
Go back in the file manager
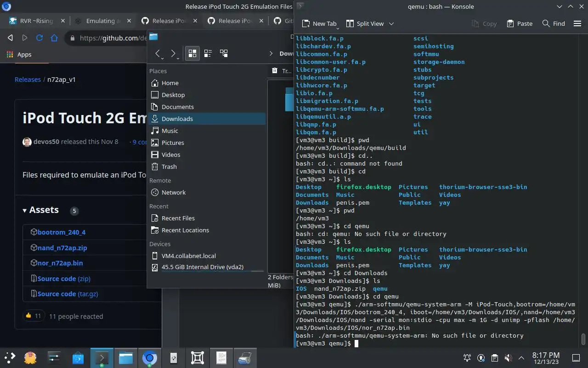tap(158, 53)
